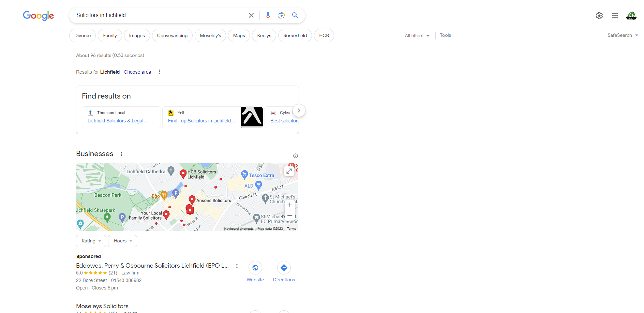Select Your Local Family Solicitors pin
644x313 pixels.
[166, 215]
